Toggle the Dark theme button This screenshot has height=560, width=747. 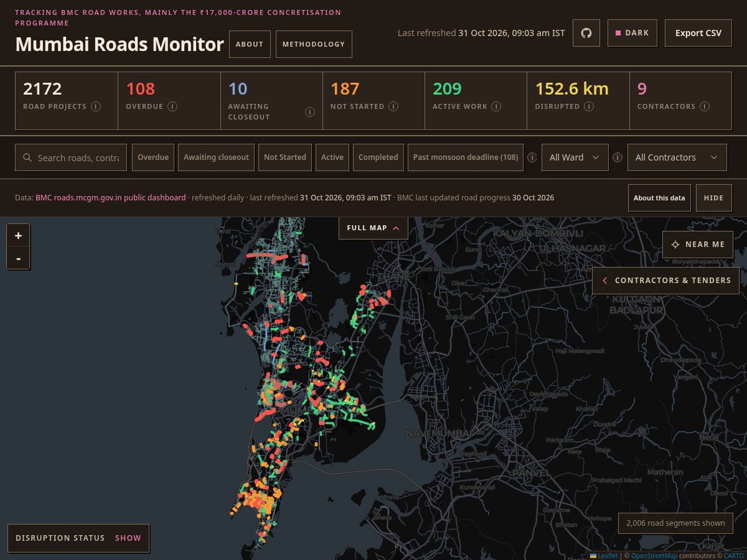632,33
